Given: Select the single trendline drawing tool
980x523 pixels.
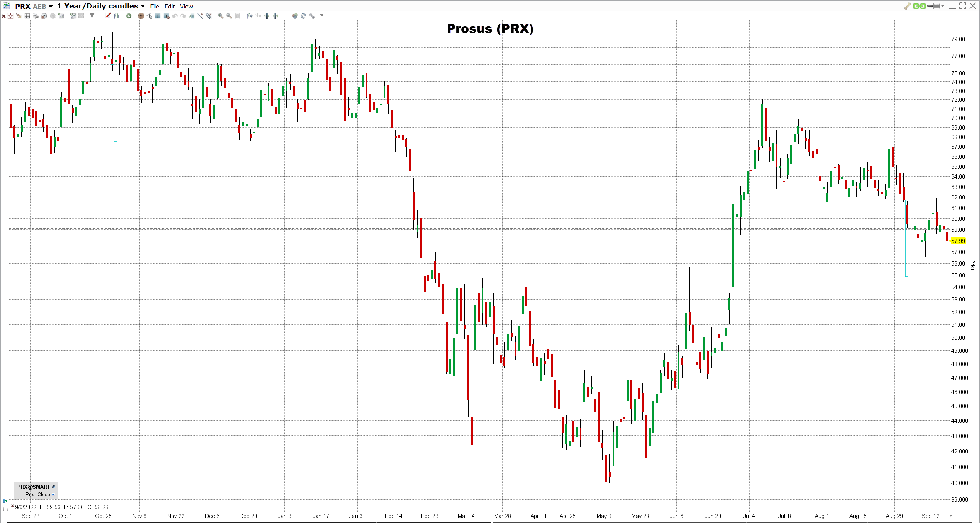Looking at the screenshot, I should [x=200, y=16].
